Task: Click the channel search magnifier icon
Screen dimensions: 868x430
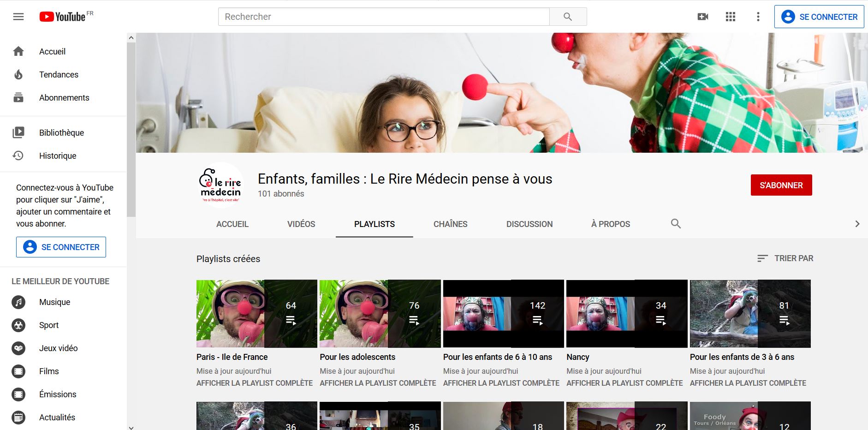Action: 676,224
